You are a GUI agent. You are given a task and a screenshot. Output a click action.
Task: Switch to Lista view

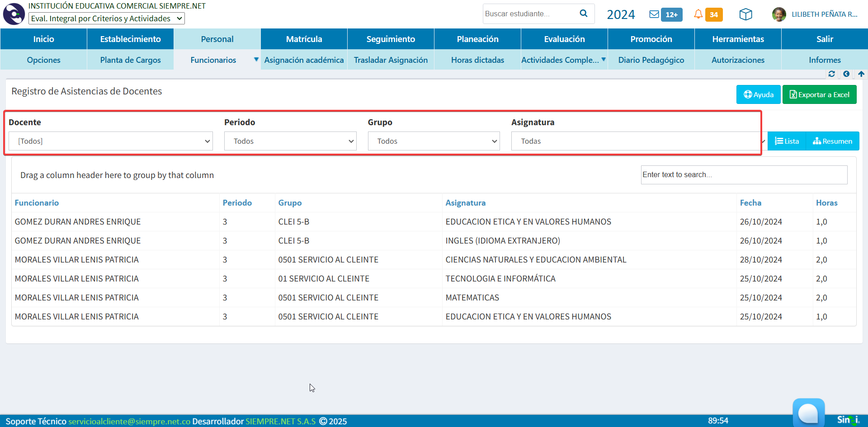pos(787,141)
